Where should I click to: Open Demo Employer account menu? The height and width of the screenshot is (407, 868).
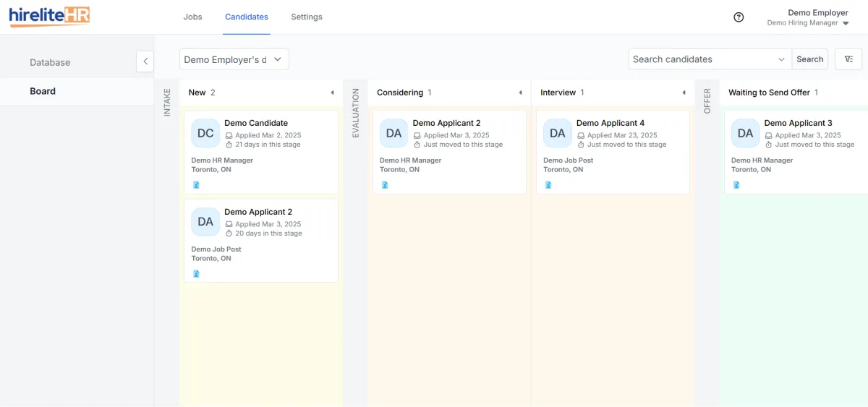pyautogui.click(x=808, y=17)
